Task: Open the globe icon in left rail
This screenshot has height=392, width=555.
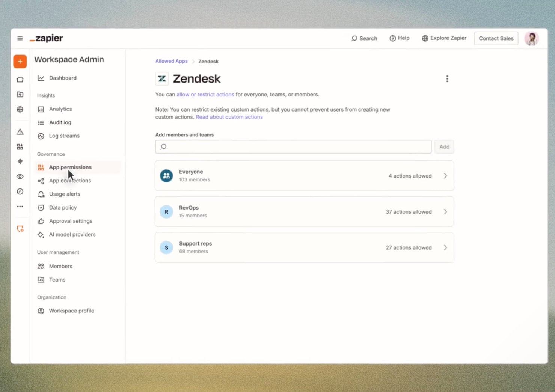Action: click(x=20, y=109)
